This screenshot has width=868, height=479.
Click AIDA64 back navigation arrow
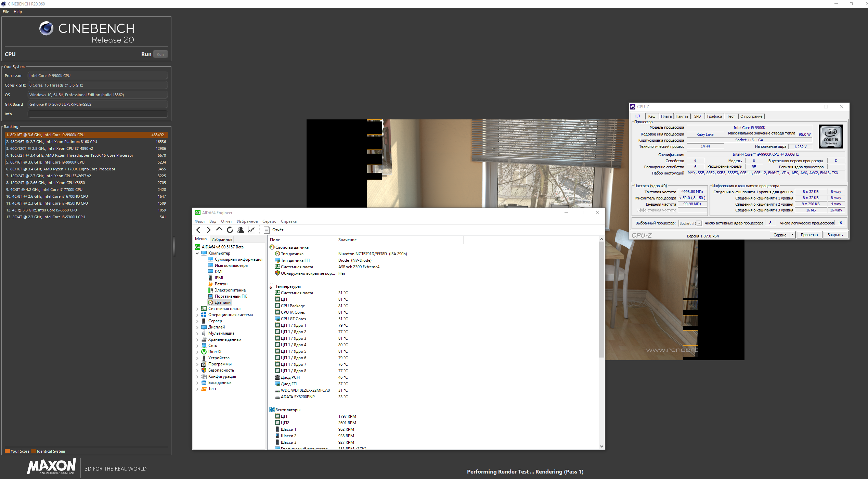pyautogui.click(x=198, y=230)
